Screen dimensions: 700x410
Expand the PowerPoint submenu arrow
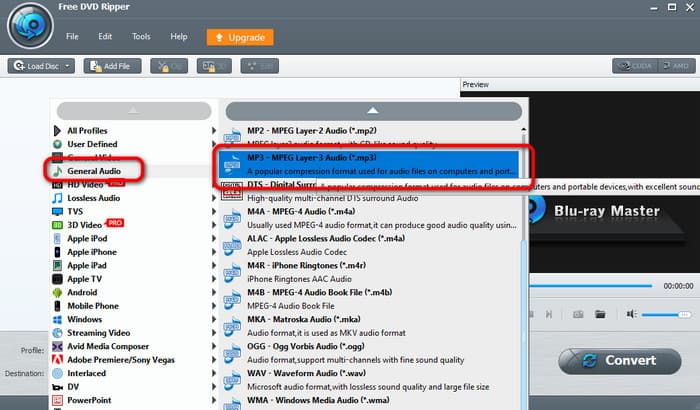point(214,400)
